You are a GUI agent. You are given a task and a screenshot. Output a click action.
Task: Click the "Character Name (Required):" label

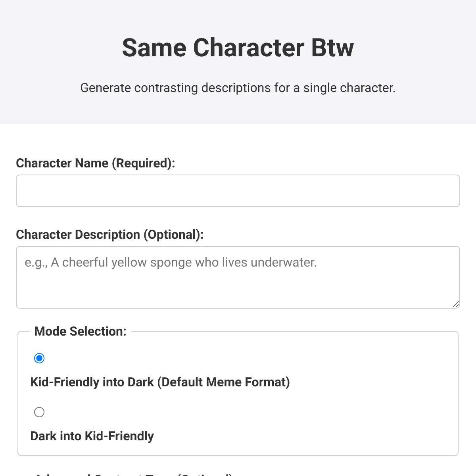point(95,163)
